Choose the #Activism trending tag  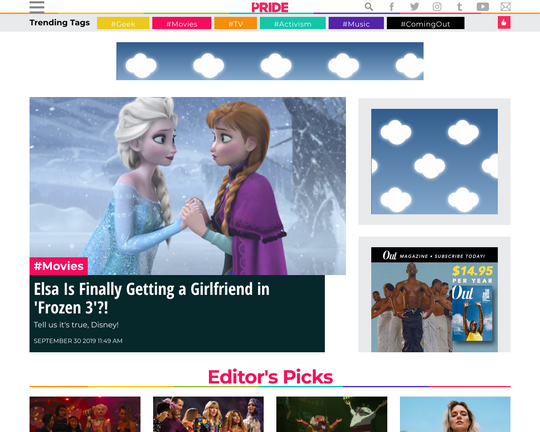click(x=293, y=23)
